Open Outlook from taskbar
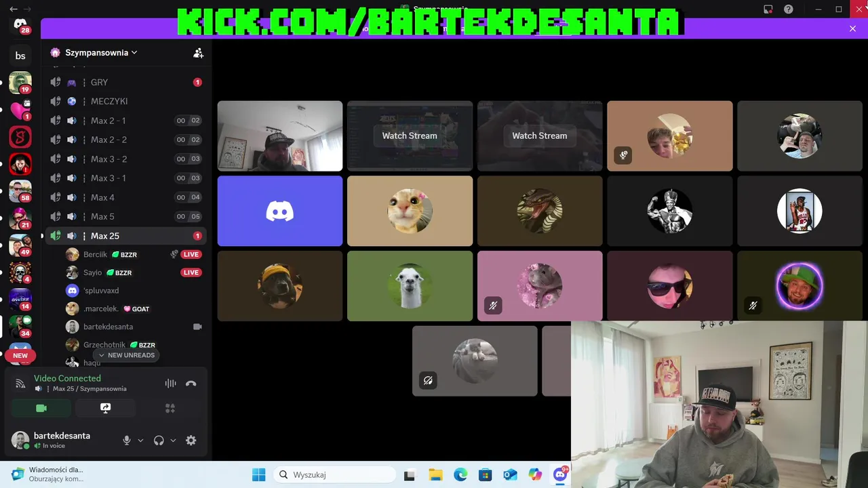This screenshot has height=488, width=868. click(x=510, y=474)
